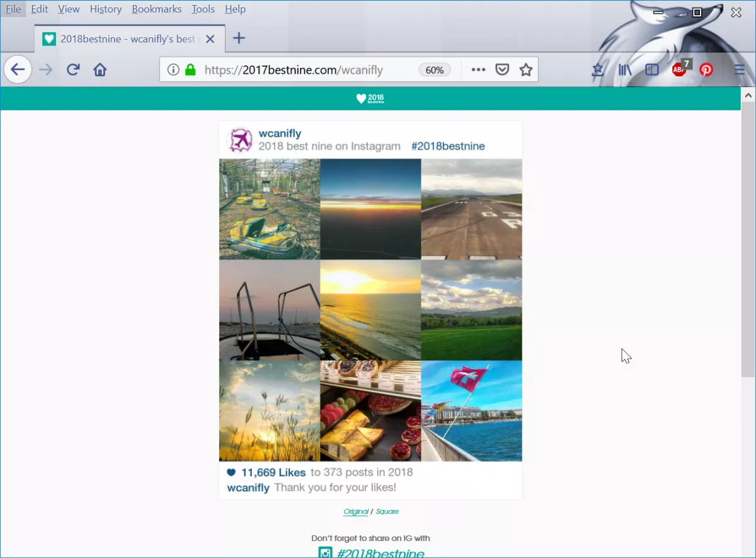Click the Square layout link
Image resolution: width=756 pixels, height=558 pixels.
click(387, 511)
